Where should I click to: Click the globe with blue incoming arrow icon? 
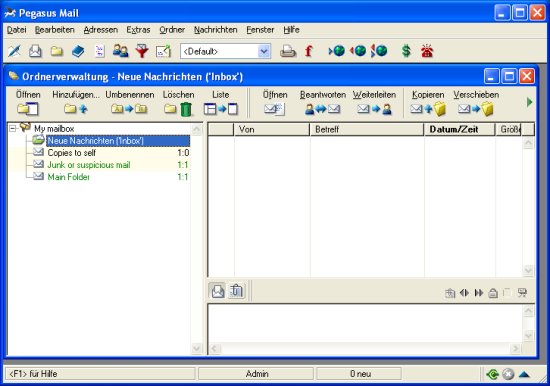tap(337, 51)
